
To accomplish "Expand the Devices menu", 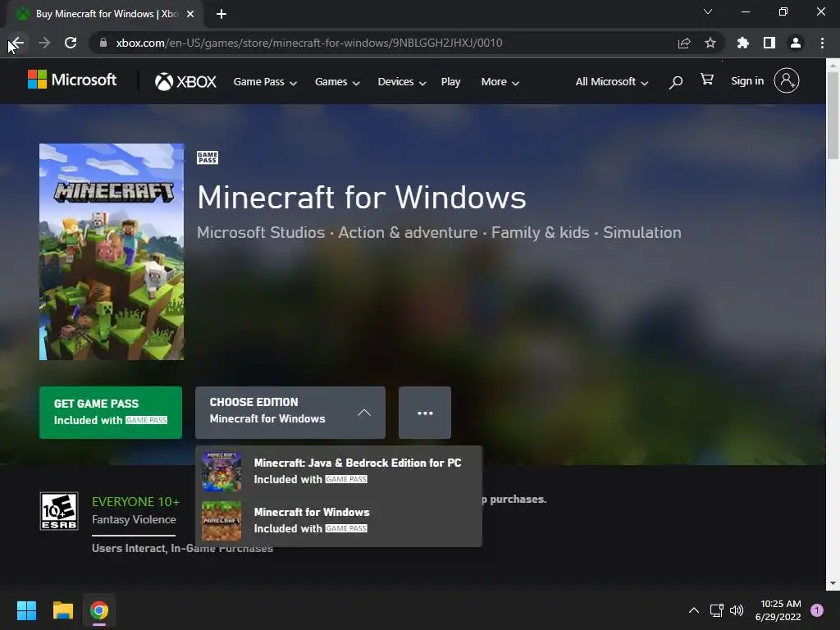I will [402, 82].
